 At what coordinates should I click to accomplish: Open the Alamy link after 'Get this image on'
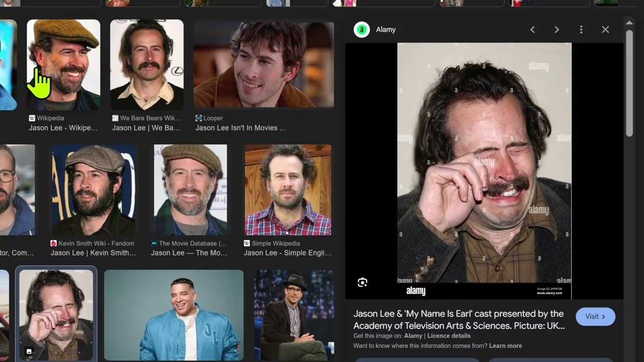point(413,336)
